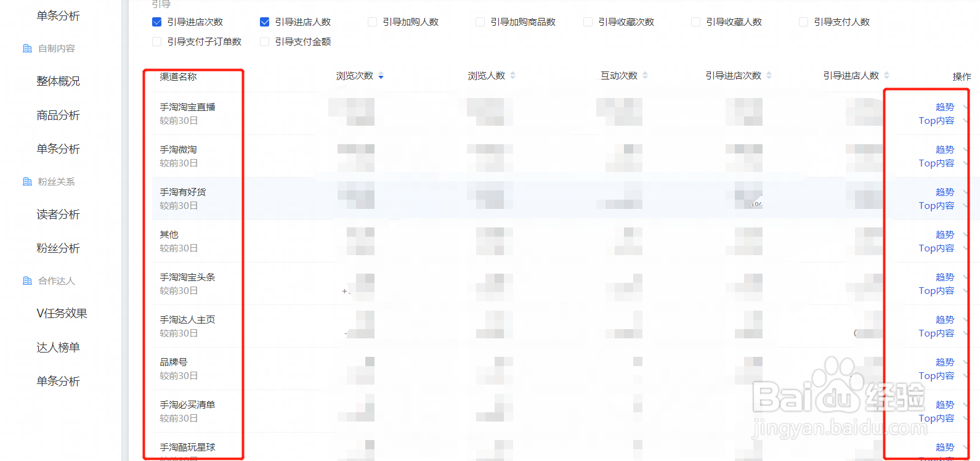Uncheck the 引导进店次数 checkbox
Image resolution: width=980 pixels, height=461 pixels.
click(156, 22)
